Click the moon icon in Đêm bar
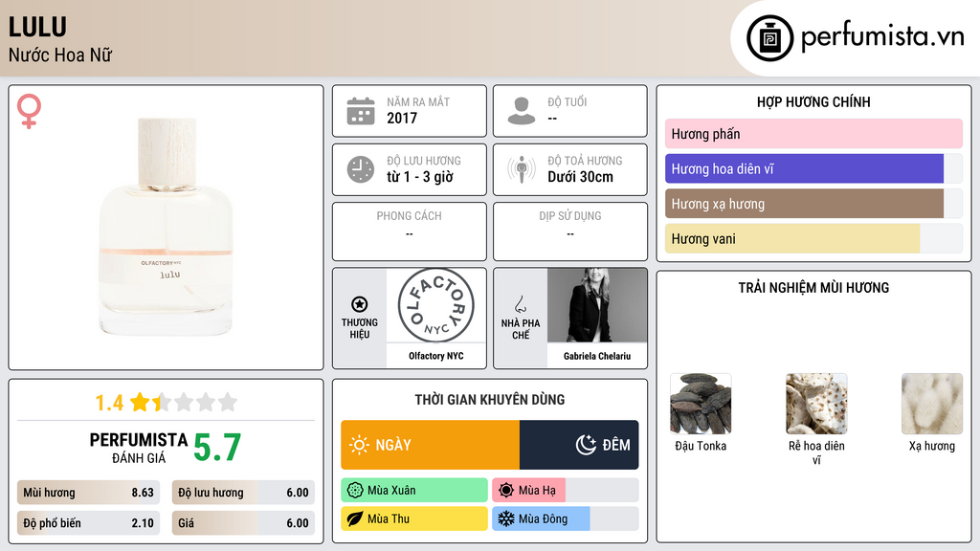The height and width of the screenshot is (551, 980). 586,445
